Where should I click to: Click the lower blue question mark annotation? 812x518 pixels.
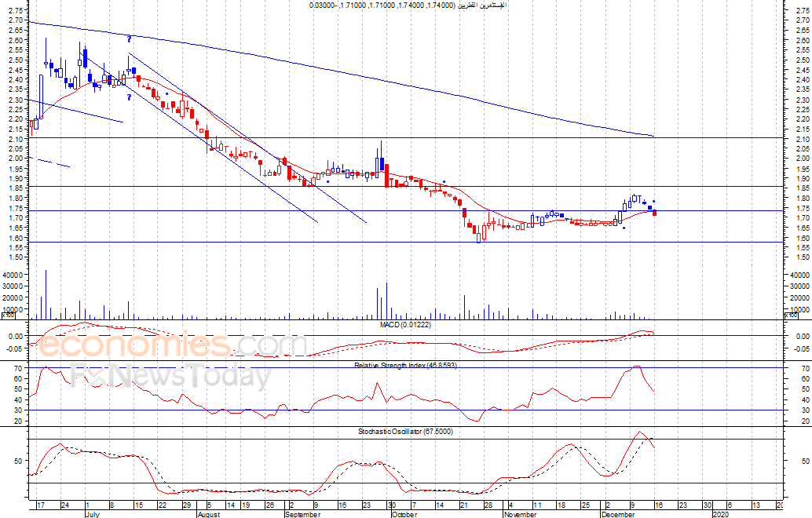(x=129, y=97)
